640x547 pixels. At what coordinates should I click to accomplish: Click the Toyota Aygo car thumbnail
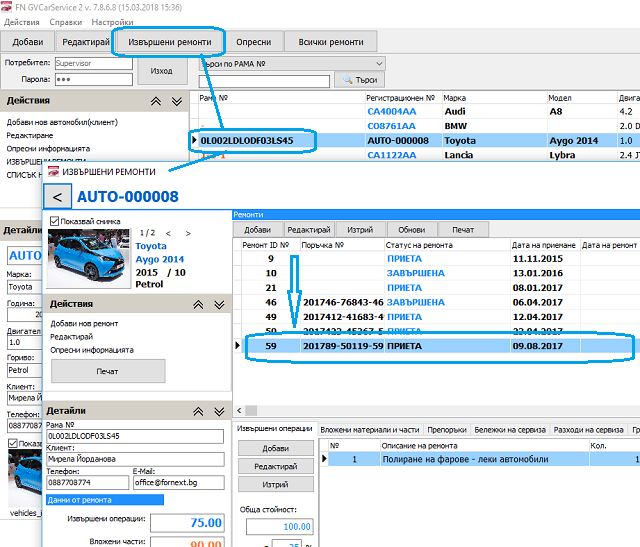[x=89, y=257]
